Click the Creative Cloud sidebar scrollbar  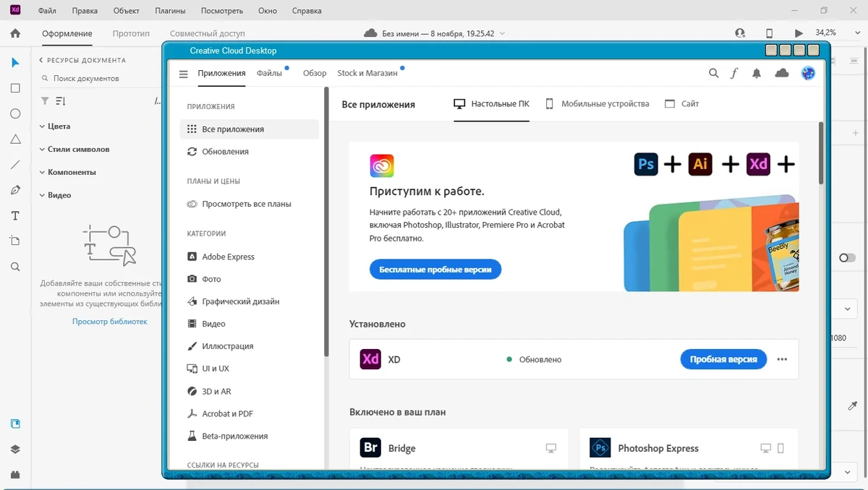(326, 220)
